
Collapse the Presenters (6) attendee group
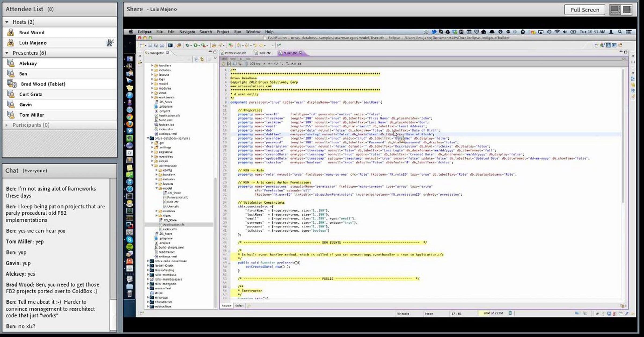point(7,53)
